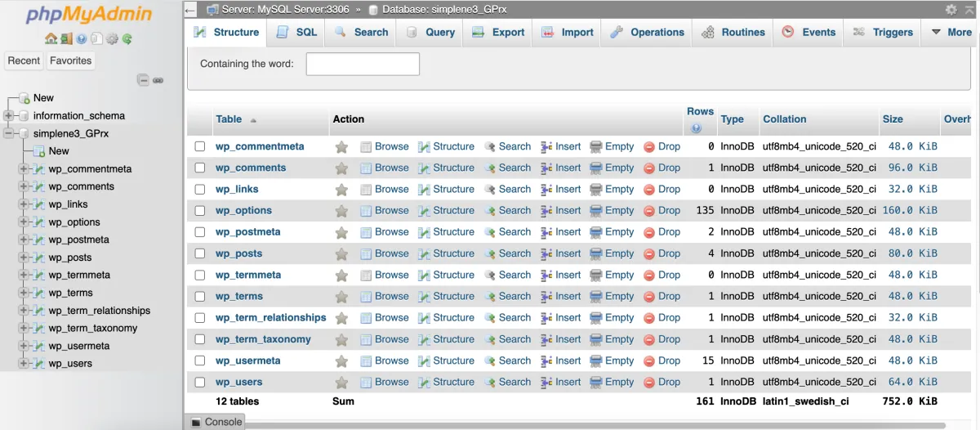Open the MySQL documentation page icon
980x430 pixels.
pos(96,38)
